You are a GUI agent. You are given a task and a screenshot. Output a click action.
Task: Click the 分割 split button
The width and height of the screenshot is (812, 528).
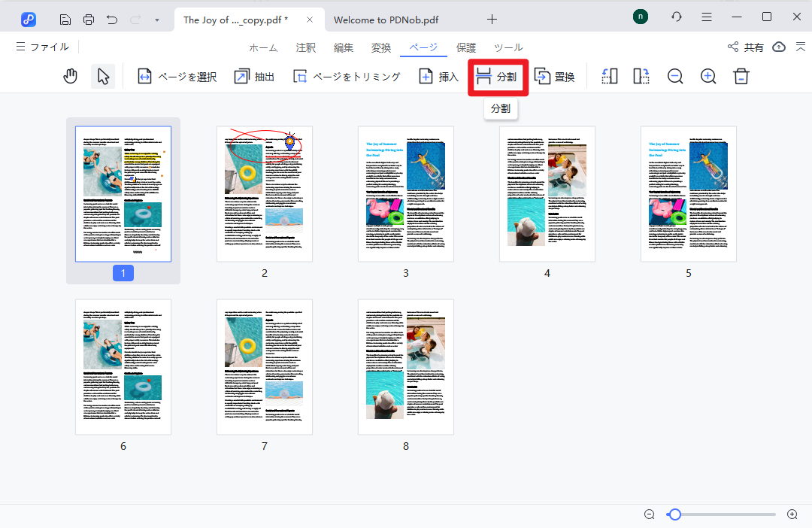click(x=498, y=77)
